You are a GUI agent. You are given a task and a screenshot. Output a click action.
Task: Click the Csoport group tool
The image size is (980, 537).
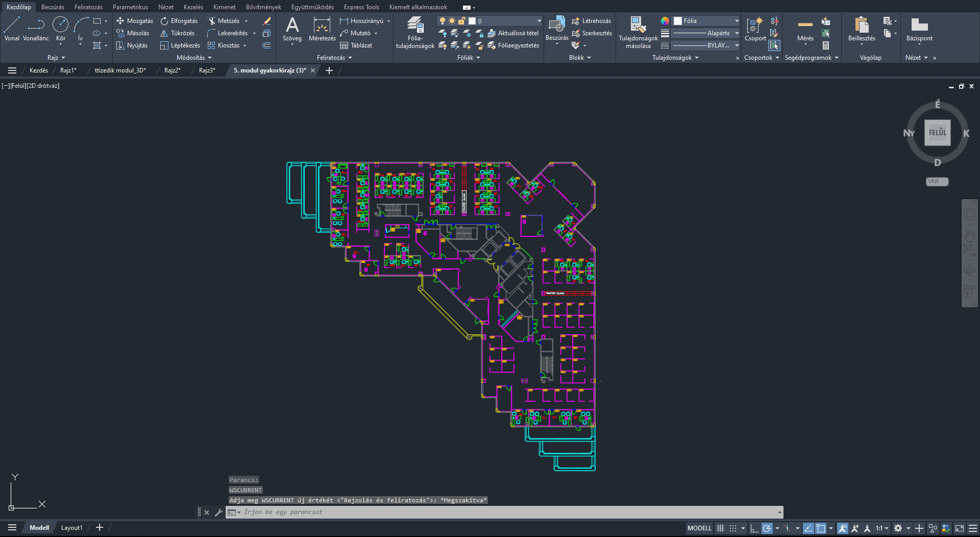[x=755, y=29]
